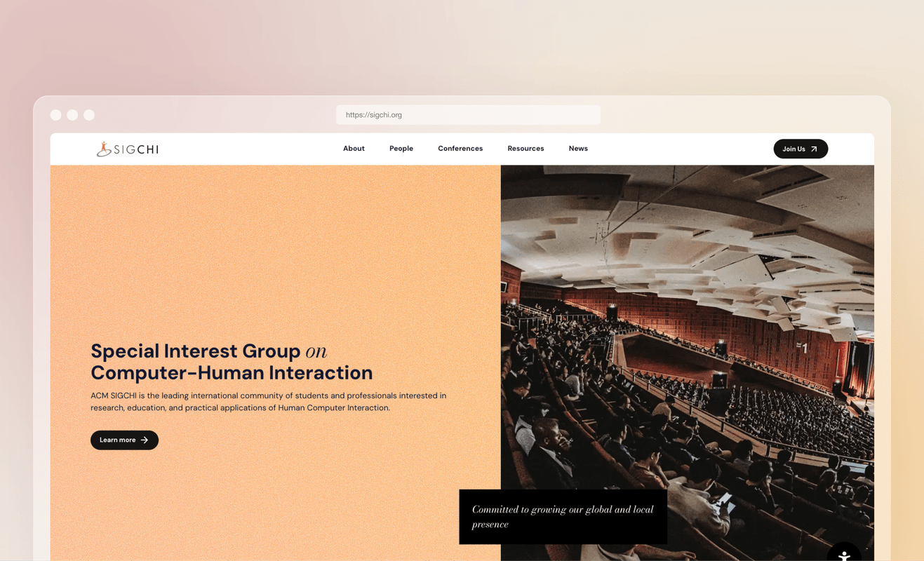The height and width of the screenshot is (561, 924).
Task: Open the Resources menu
Action: [x=525, y=149]
